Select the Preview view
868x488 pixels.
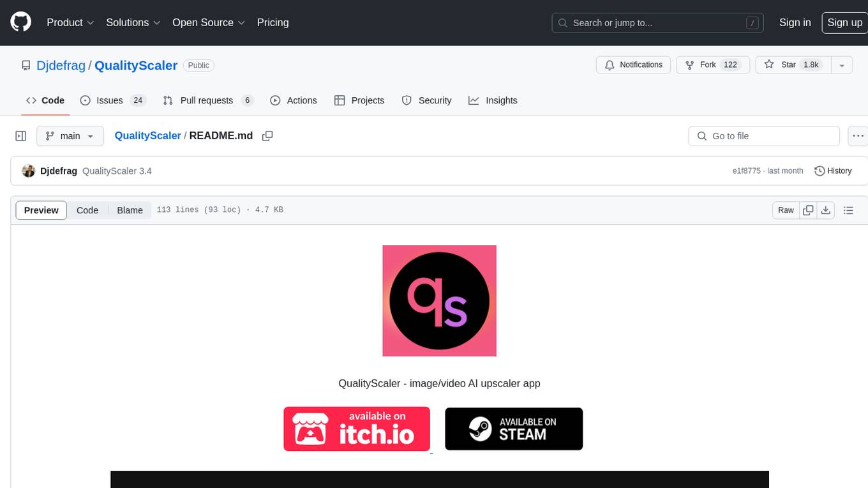(41, 210)
